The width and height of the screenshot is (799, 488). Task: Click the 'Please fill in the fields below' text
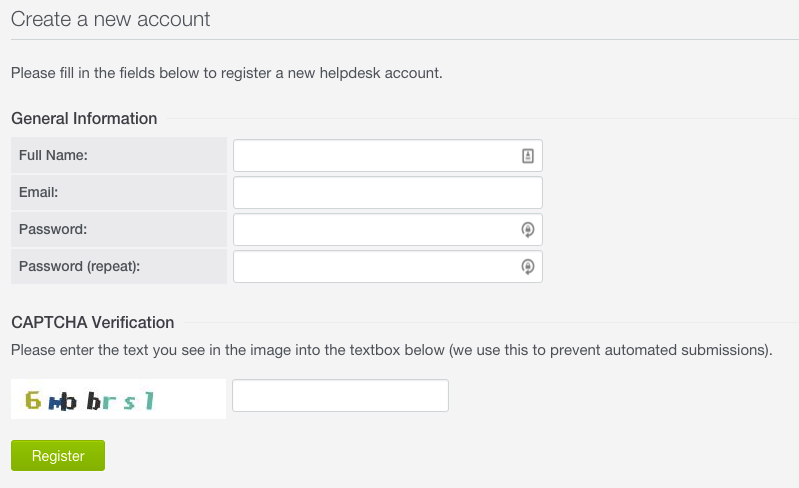pyautogui.click(x=227, y=73)
